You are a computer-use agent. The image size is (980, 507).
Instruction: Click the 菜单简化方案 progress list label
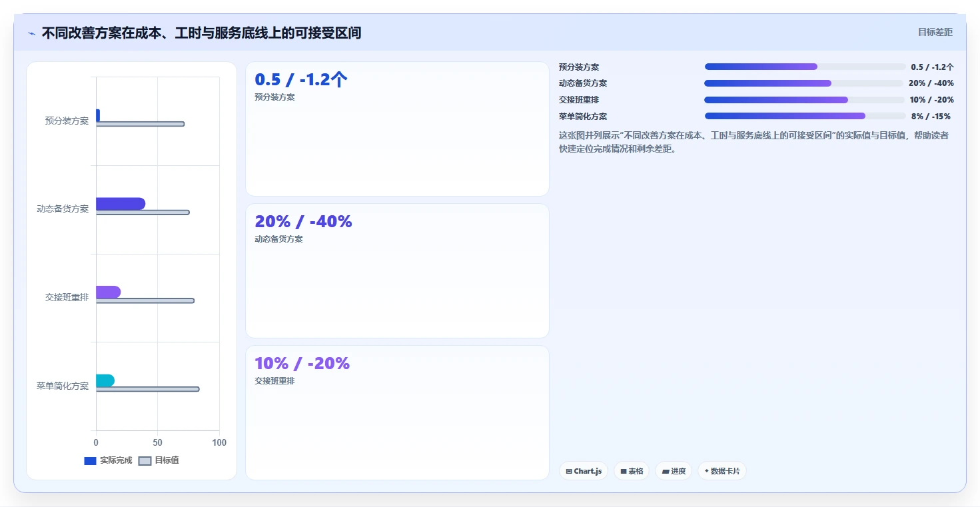click(583, 116)
